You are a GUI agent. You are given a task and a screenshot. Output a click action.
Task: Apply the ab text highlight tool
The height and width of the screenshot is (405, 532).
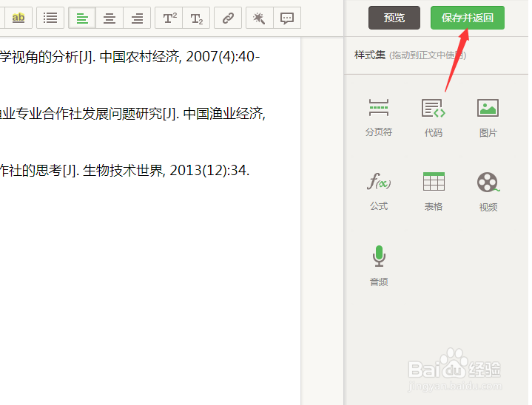coord(18,18)
